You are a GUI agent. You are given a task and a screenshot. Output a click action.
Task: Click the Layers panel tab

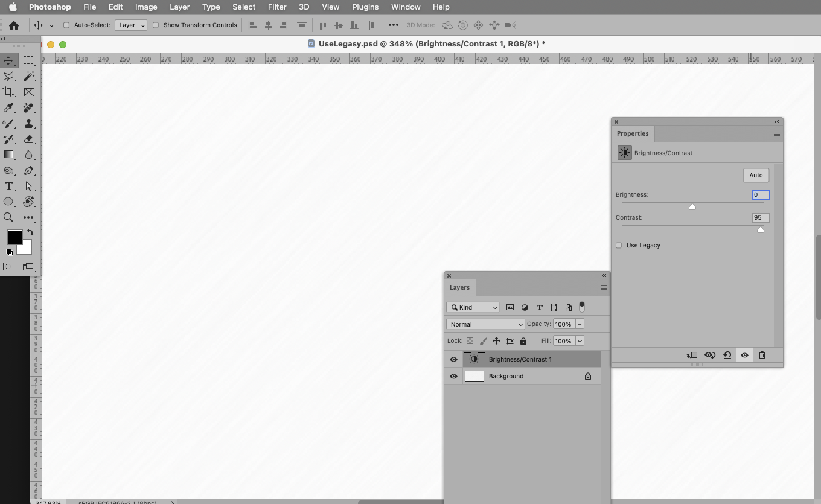(x=459, y=287)
